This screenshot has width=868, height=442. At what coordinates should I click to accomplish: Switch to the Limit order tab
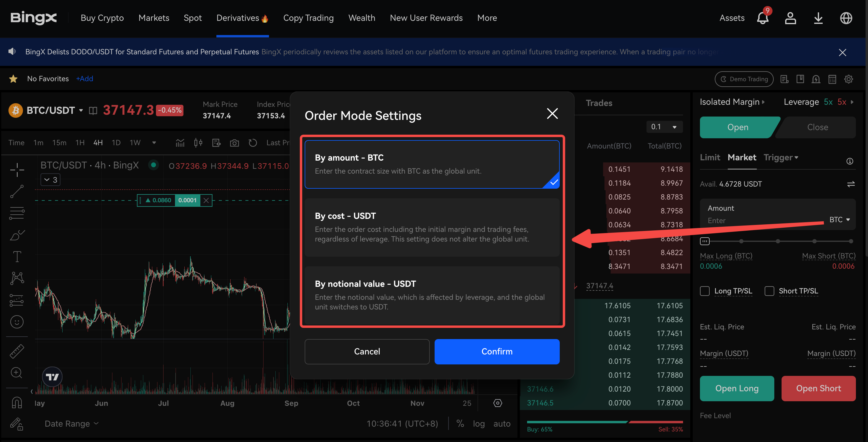point(710,158)
